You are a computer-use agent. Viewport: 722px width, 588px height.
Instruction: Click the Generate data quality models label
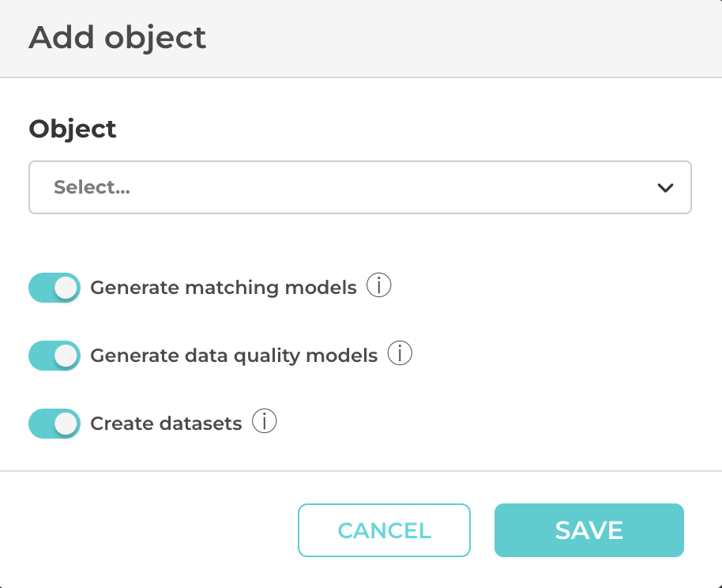pyautogui.click(x=234, y=356)
